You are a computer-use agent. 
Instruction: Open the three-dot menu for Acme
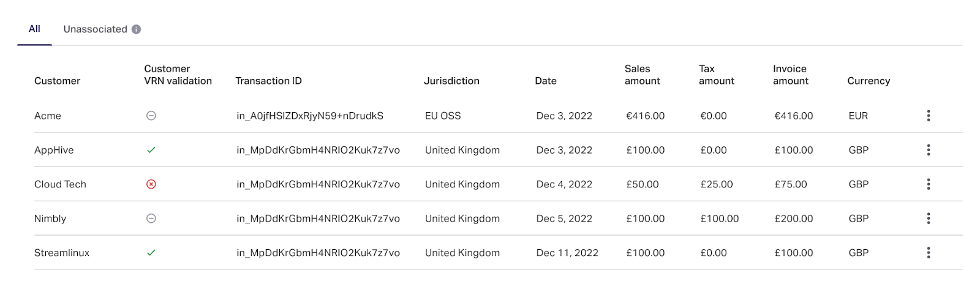(x=929, y=116)
